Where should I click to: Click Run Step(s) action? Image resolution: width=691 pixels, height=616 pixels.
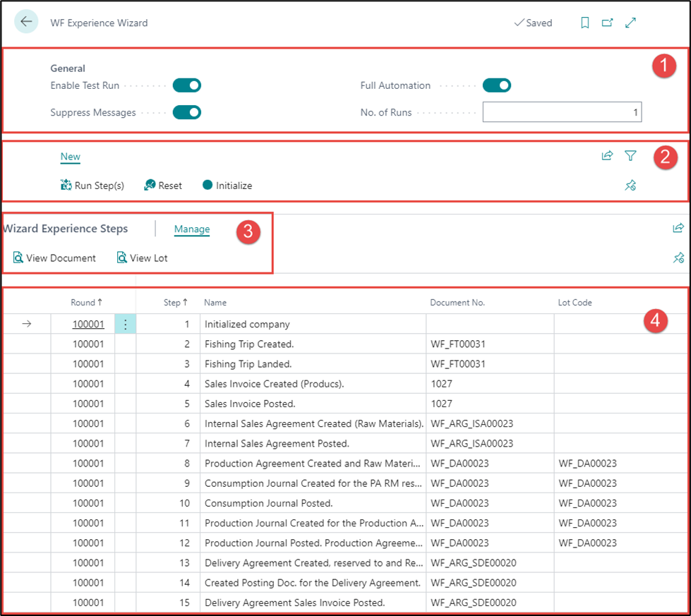point(92,186)
